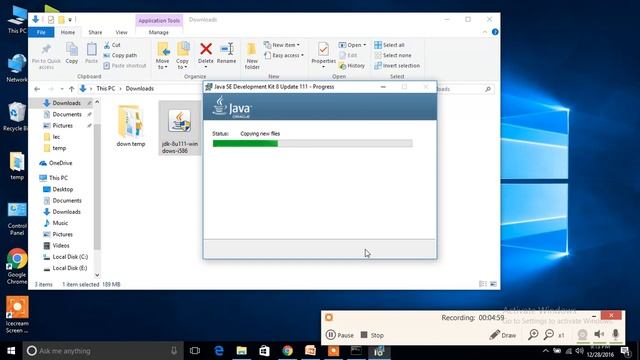Click Copy path in ribbon
This screenshot has height=360, width=640.
[120, 55]
